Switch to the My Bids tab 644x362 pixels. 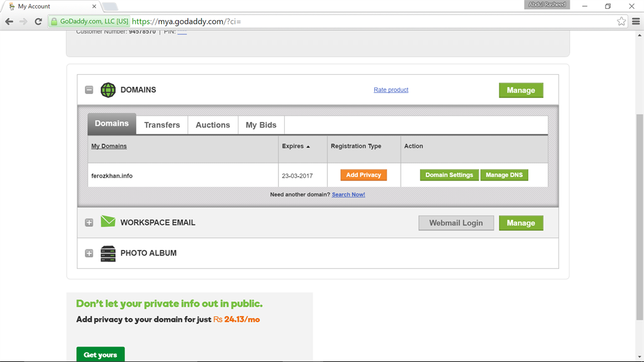(261, 125)
